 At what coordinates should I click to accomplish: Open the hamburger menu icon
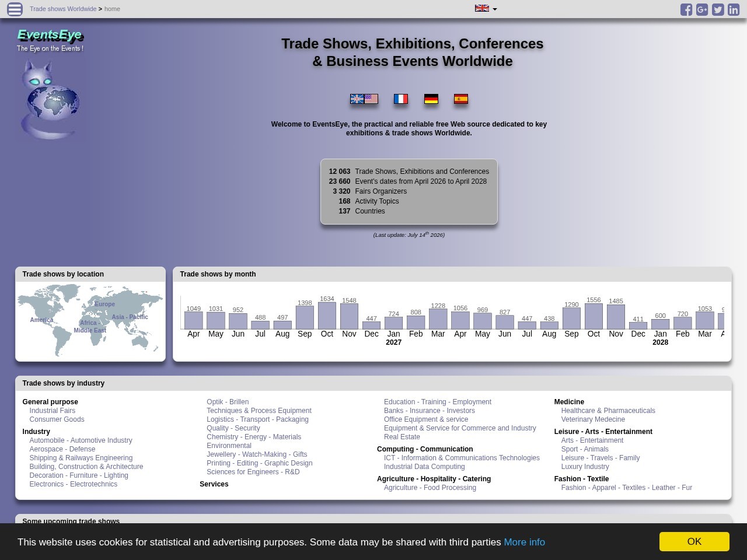15,9
